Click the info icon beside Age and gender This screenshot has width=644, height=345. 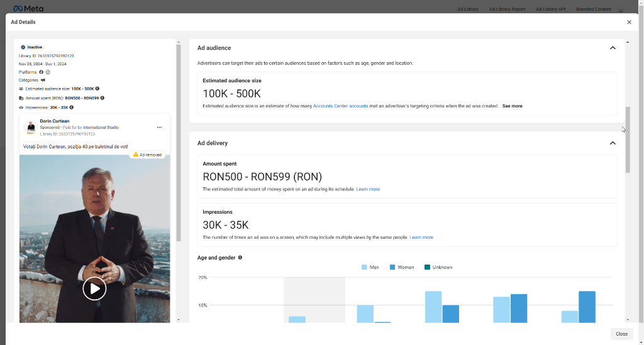(x=240, y=258)
